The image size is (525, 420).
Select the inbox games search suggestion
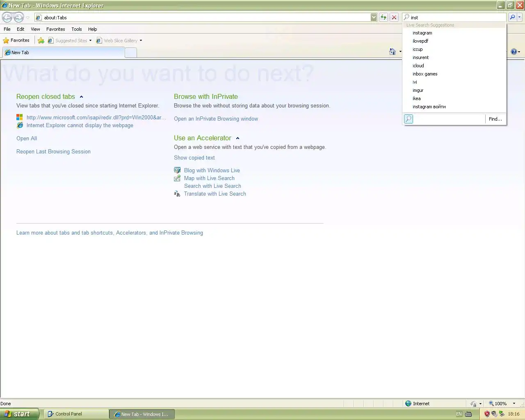pyautogui.click(x=454, y=74)
